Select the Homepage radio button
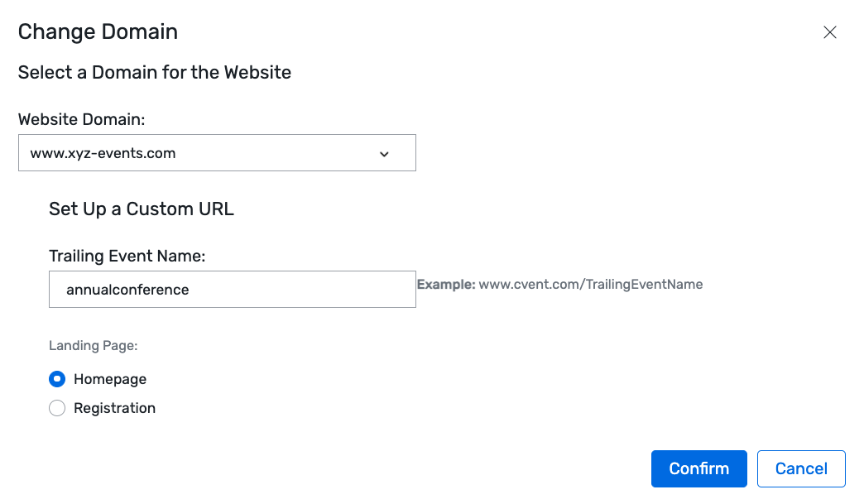The height and width of the screenshot is (504, 864). pos(57,379)
